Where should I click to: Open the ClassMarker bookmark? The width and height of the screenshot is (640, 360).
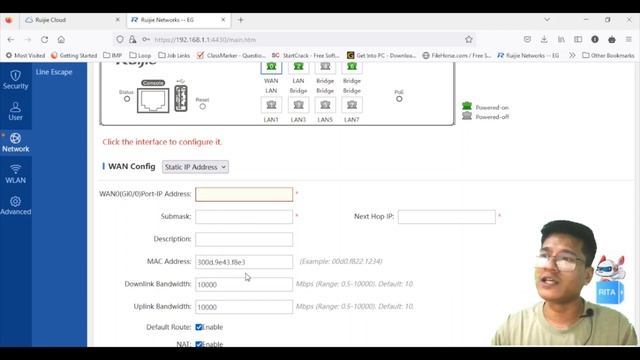[231, 55]
